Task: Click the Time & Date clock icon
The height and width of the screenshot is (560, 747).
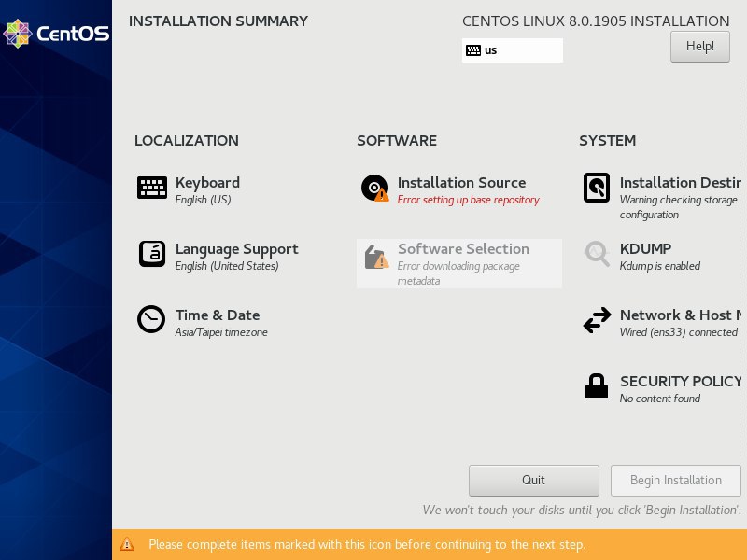Action: tap(151, 319)
